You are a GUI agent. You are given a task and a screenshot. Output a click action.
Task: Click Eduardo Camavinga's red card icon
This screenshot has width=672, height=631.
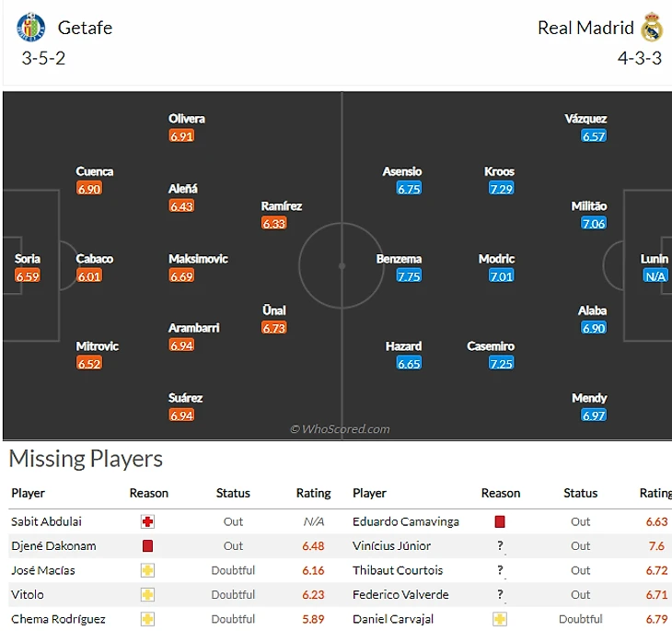500,521
